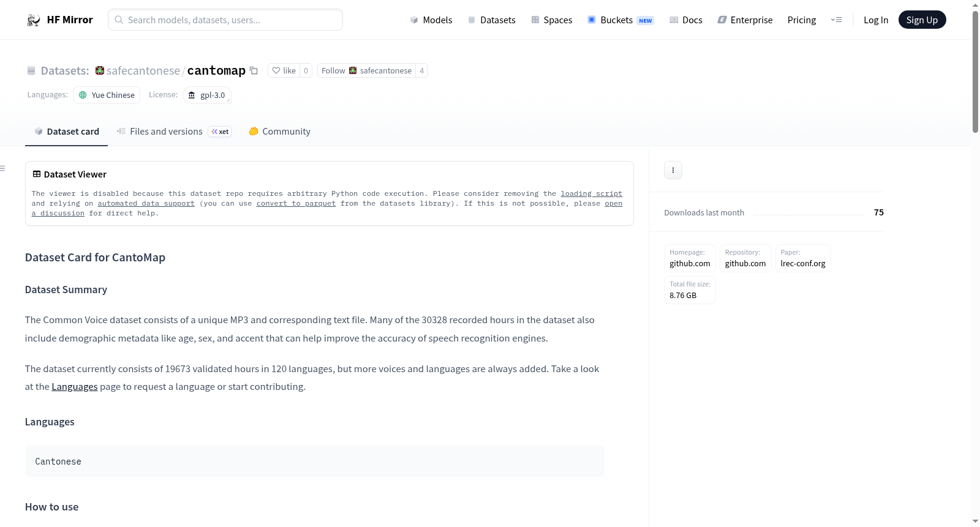This screenshot has width=980, height=527.
Task: Open the Homepage github.com link
Action: [x=690, y=258]
